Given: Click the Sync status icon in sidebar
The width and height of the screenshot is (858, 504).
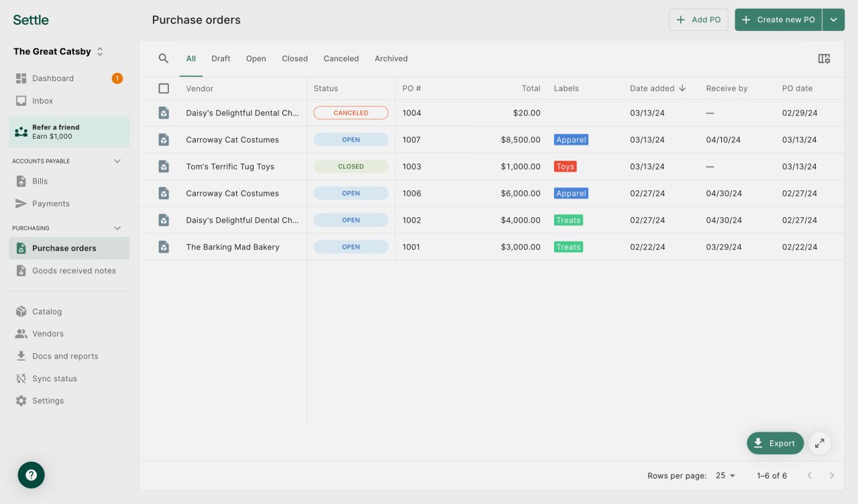Looking at the screenshot, I should pos(21,379).
